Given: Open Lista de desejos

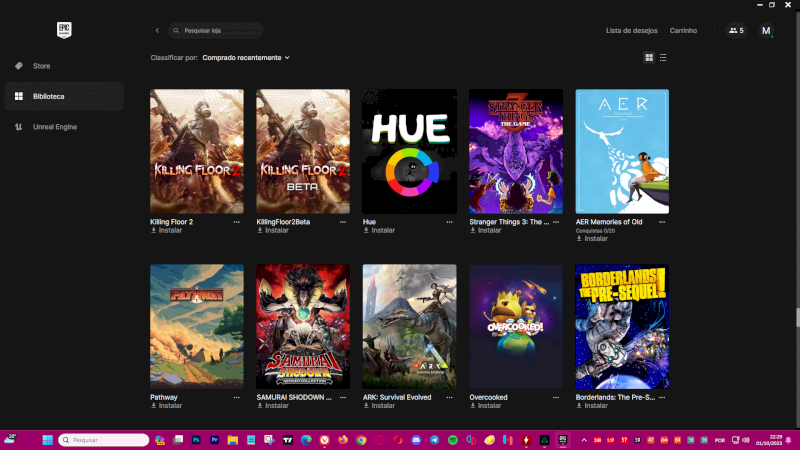Looking at the screenshot, I should (x=631, y=31).
